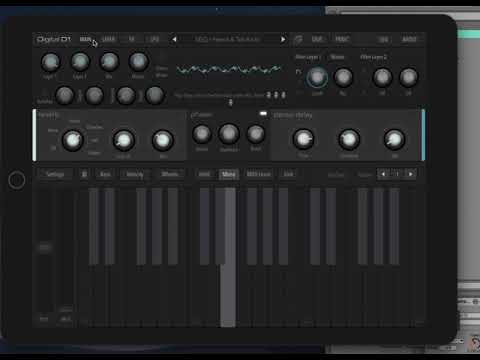Click the first phaser knob
This screenshot has height=360, width=480.
tap(202, 134)
